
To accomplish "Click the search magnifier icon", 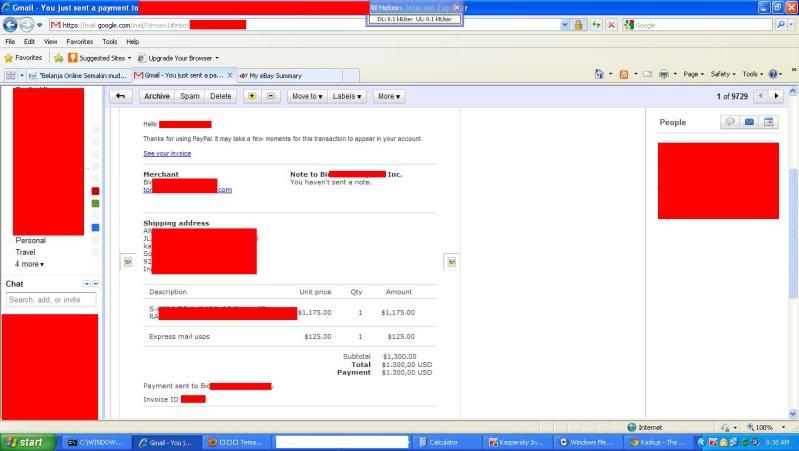I will [781, 24].
